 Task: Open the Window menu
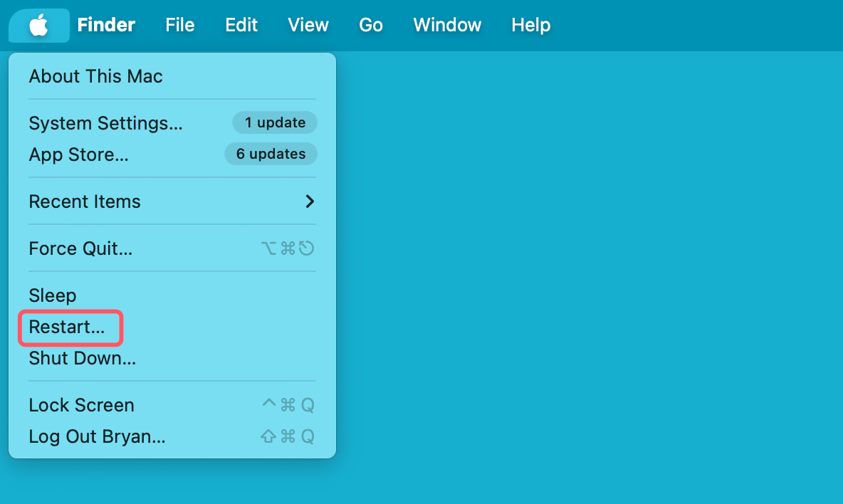pyautogui.click(x=447, y=26)
